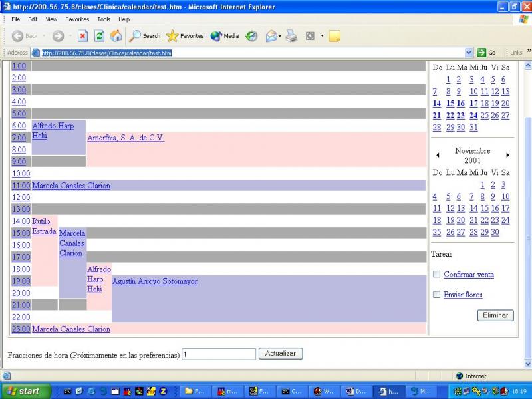Click the Refresh page icon
Screen dimensions: 532x399
tap(100, 36)
